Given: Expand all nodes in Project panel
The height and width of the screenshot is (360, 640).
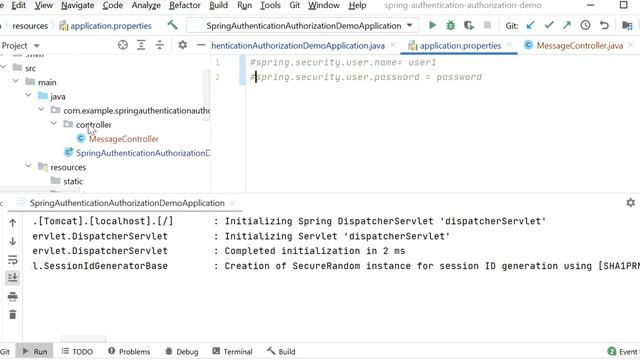Looking at the screenshot, I should 141,45.
